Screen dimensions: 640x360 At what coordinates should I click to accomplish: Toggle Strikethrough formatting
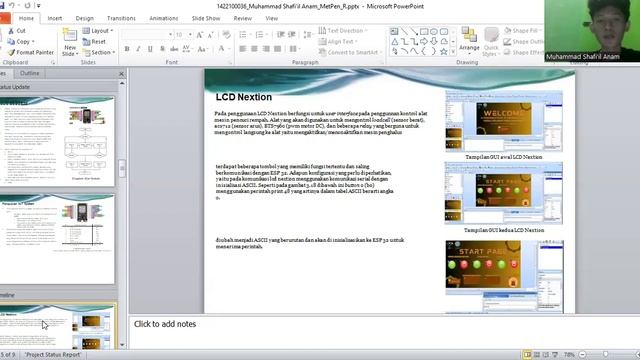[x=174, y=49]
